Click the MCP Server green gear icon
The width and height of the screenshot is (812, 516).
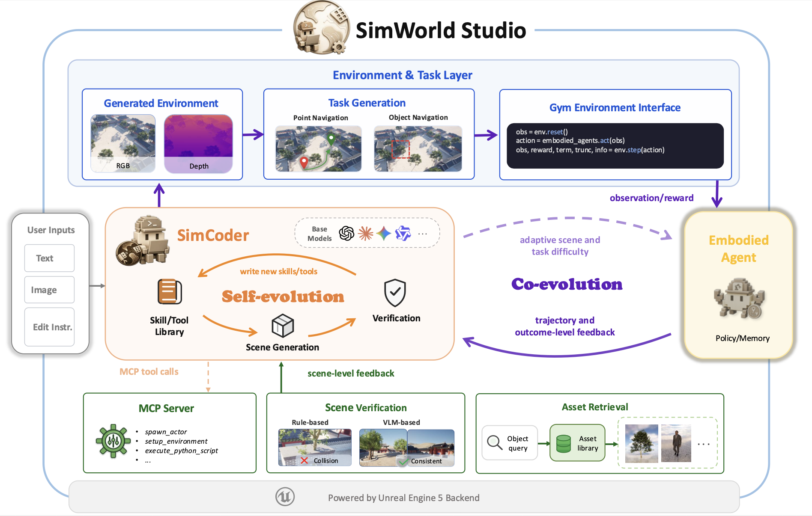(113, 441)
